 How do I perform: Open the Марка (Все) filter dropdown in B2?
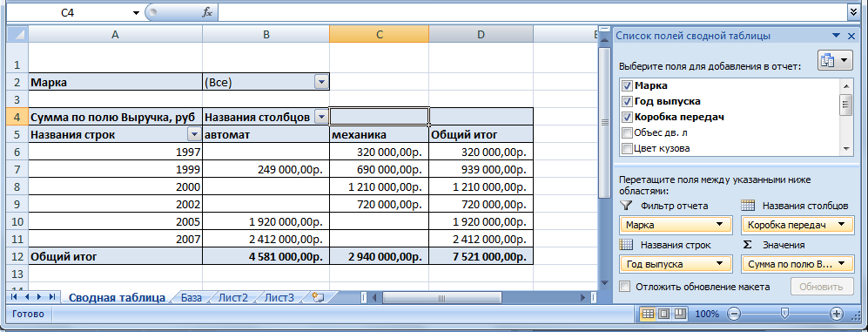point(321,82)
